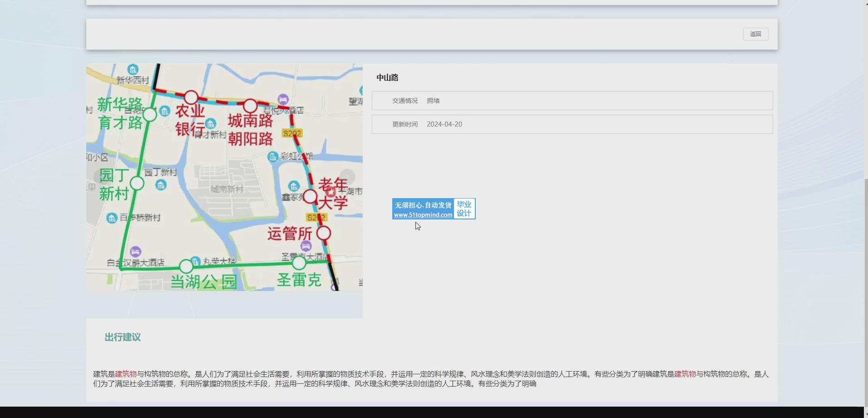Open the route map image
This screenshot has width=868, height=418.
(x=224, y=177)
